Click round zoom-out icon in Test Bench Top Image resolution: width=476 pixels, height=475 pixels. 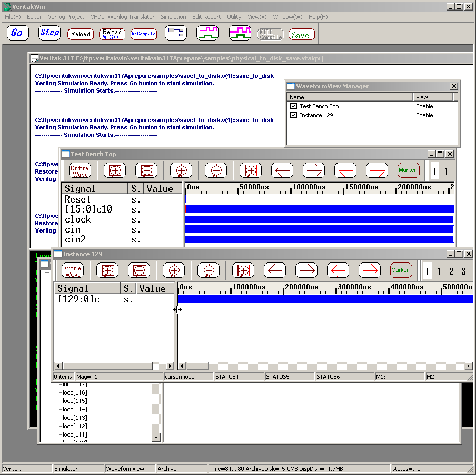point(216,170)
